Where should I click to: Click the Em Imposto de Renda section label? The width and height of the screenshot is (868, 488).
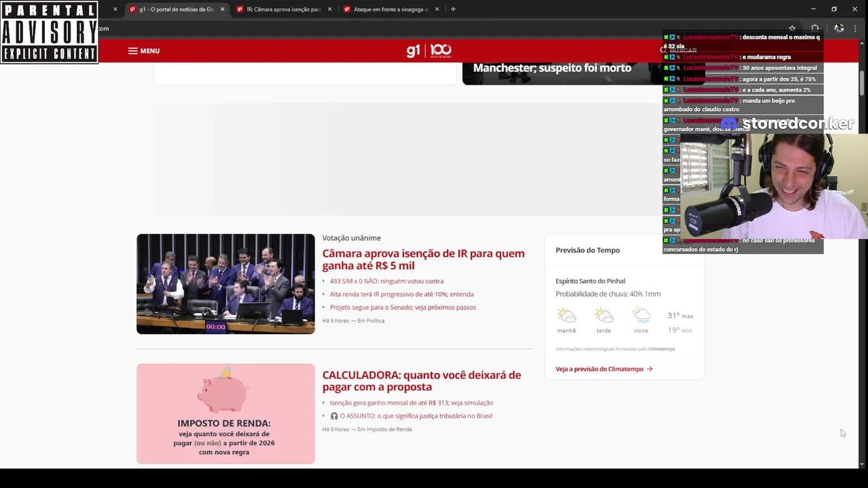tap(384, 430)
